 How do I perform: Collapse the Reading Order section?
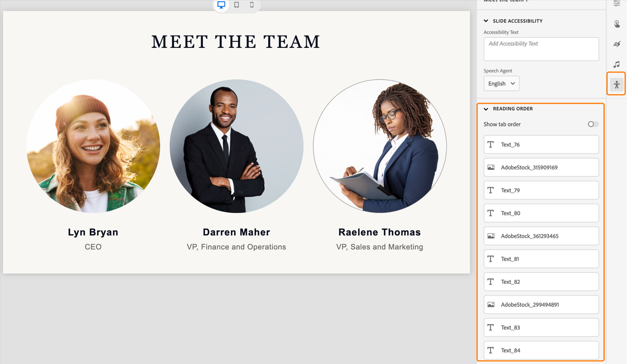pyautogui.click(x=486, y=108)
